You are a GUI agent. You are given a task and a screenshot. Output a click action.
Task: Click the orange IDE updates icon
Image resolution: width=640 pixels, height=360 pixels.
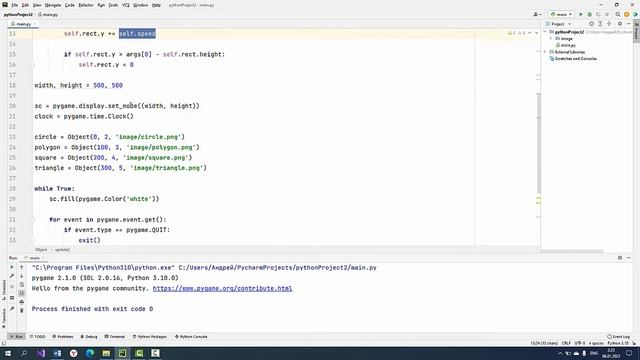click(627, 14)
